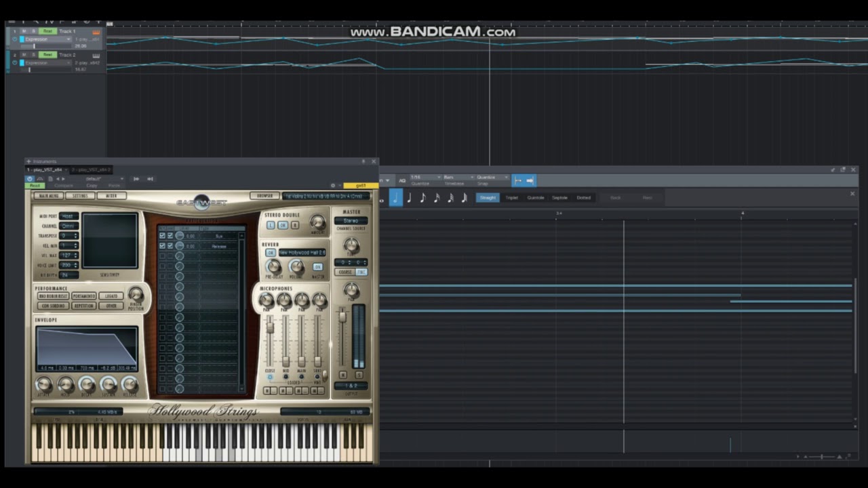The image size is (868, 488).
Task: Select half note length in editor toolbar
Action: pos(395,198)
